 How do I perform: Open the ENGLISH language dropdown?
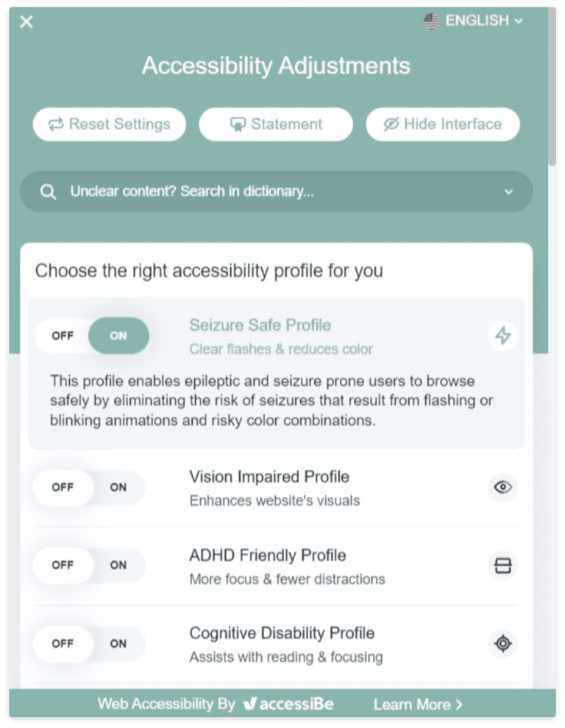(x=475, y=21)
